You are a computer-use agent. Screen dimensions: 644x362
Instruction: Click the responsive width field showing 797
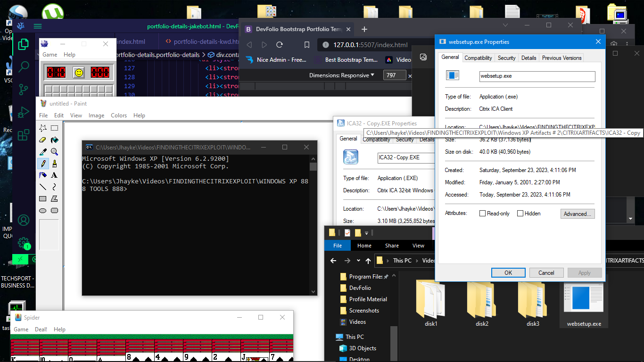pos(395,75)
